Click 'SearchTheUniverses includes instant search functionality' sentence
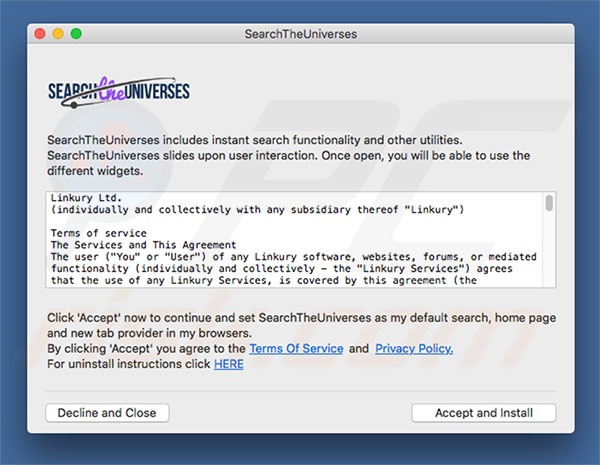This screenshot has height=465, width=600. 255,140
